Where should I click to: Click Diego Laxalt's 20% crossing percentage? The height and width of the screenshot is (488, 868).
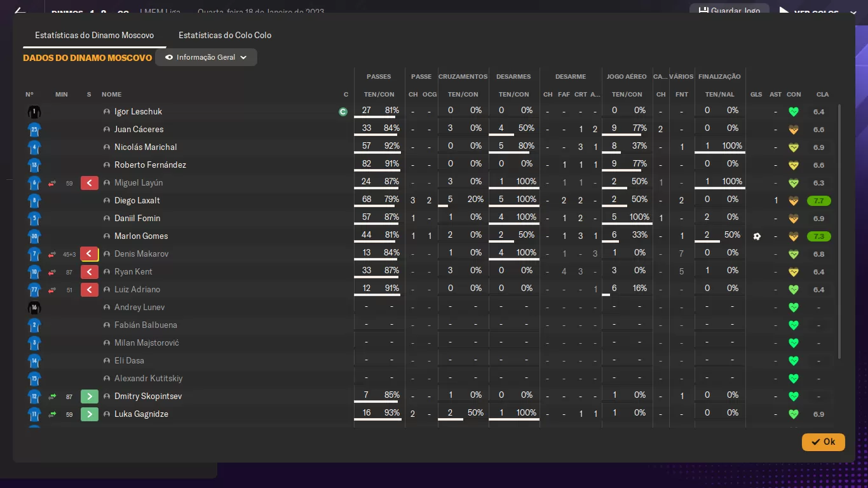[x=476, y=200]
